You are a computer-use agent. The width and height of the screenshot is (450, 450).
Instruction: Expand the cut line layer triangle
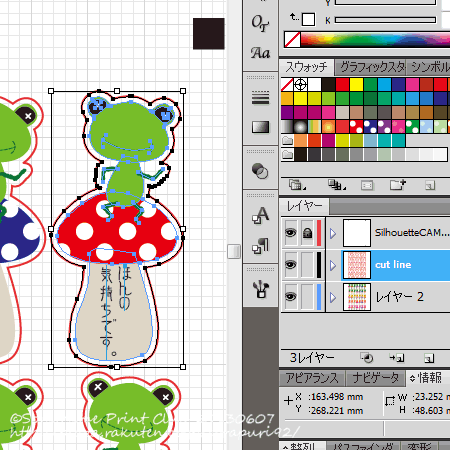pyautogui.click(x=333, y=265)
